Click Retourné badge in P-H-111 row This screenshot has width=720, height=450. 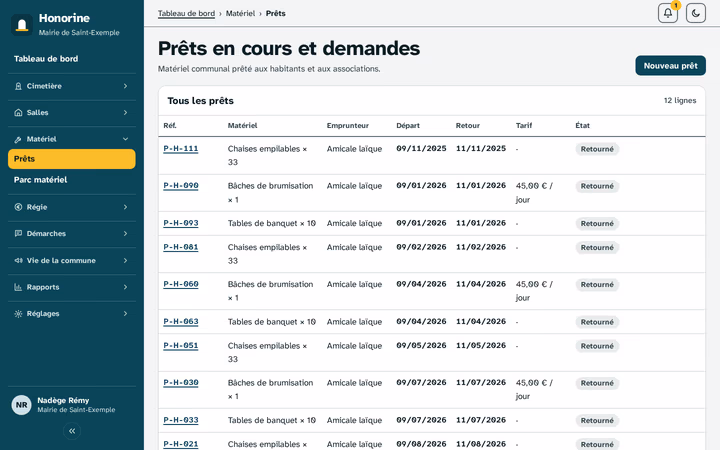[597, 149]
